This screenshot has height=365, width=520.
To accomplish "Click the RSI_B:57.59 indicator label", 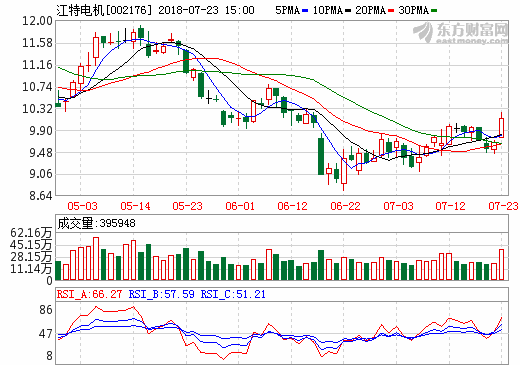I will pos(162,294).
